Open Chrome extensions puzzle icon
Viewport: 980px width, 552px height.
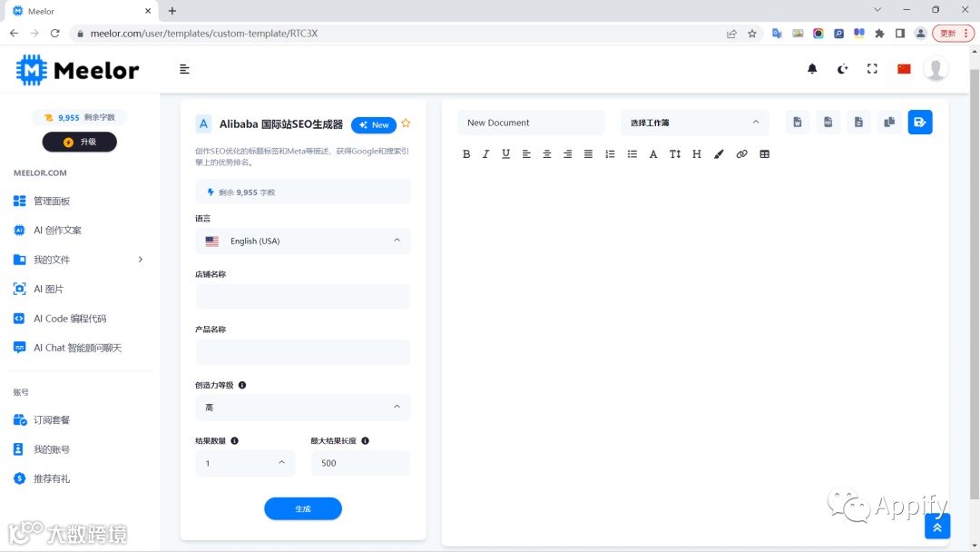(x=879, y=33)
